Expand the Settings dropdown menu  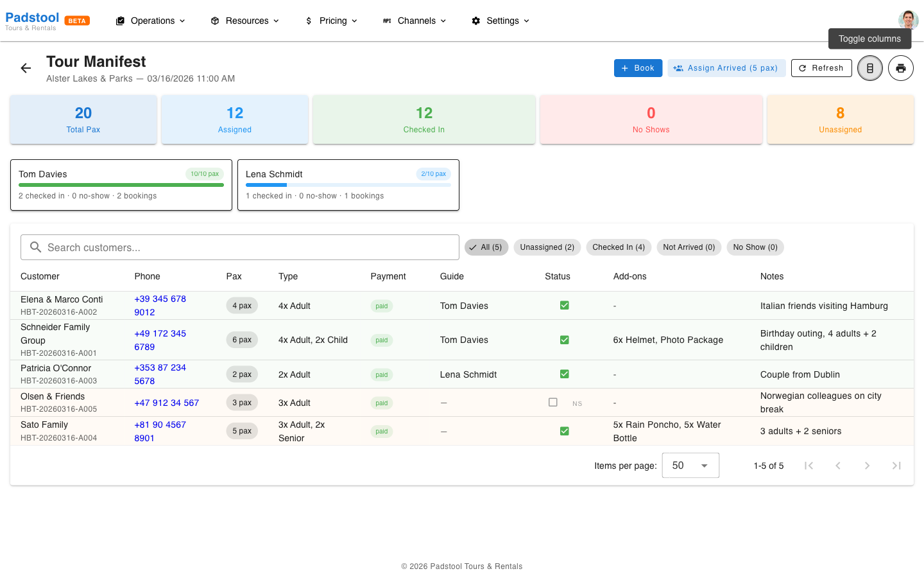point(501,21)
